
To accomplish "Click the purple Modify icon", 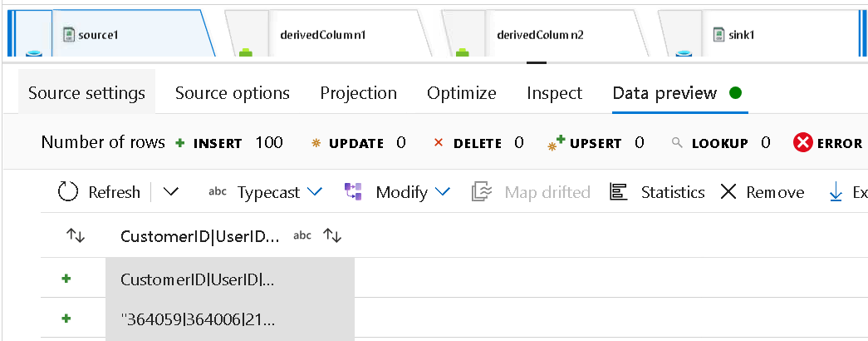I will pos(353,192).
